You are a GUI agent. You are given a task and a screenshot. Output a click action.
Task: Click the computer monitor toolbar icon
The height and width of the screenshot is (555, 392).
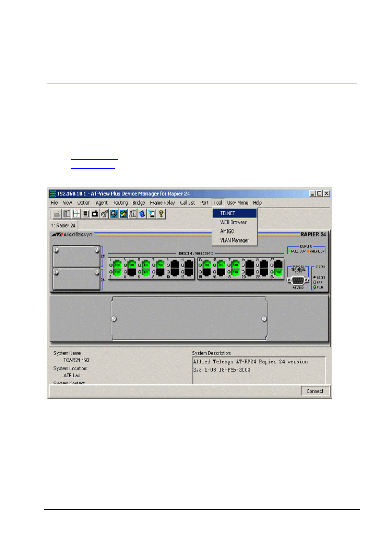tap(152, 214)
